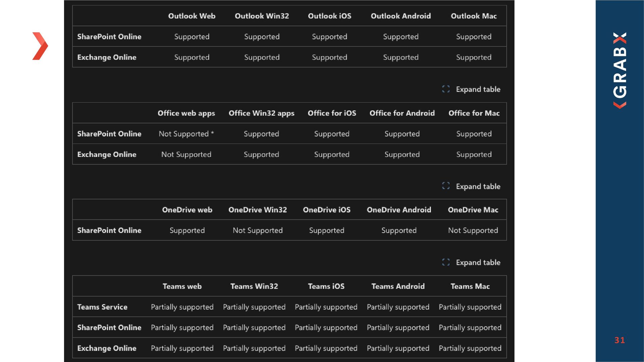
Task: Click Exchange Online's 'Not Supported' under Office web apps
Action: tap(186, 155)
